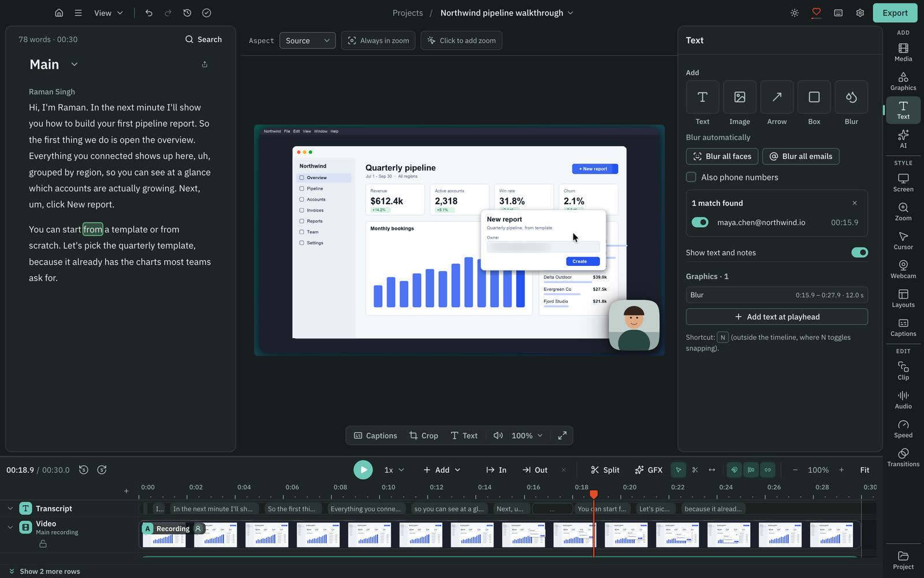The height and width of the screenshot is (578, 924).
Task: Collapse the Transcript track row
Action: (10, 509)
